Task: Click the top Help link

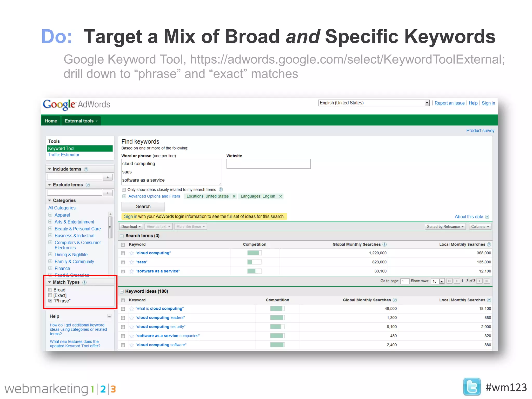Action: [x=473, y=103]
